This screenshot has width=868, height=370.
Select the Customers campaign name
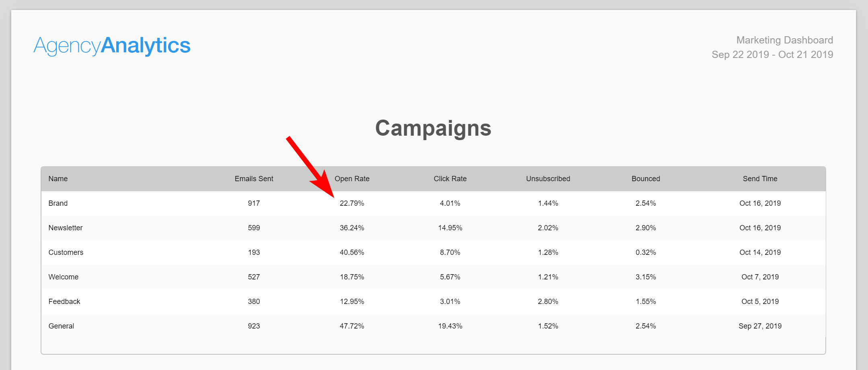[x=66, y=252]
